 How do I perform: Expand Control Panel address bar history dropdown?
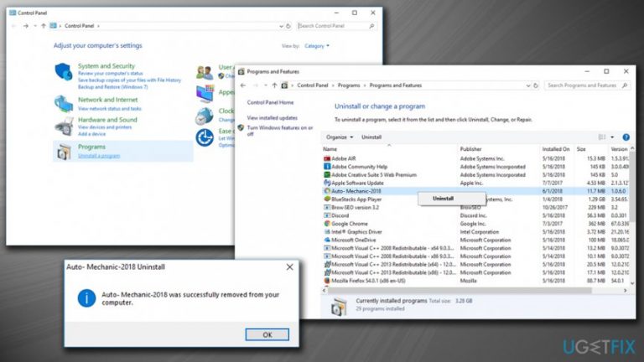coord(281,26)
